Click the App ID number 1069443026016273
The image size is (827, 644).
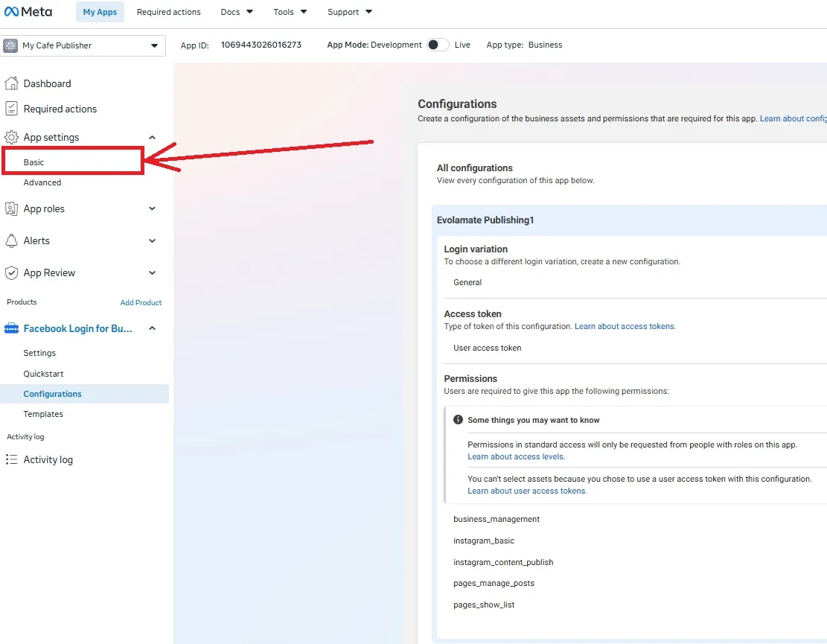[x=261, y=45]
